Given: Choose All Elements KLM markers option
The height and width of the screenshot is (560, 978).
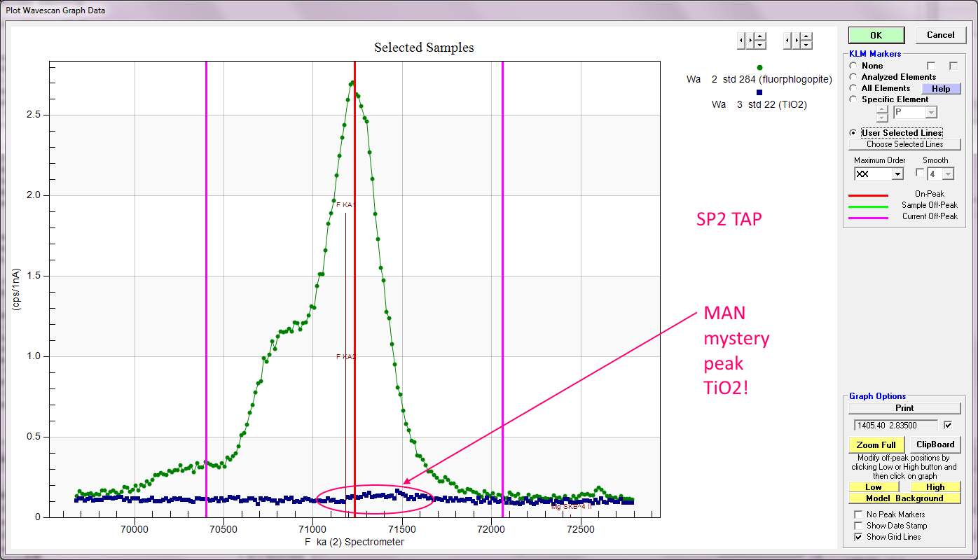Looking at the screenshot, I should click(x=853, y=88).
